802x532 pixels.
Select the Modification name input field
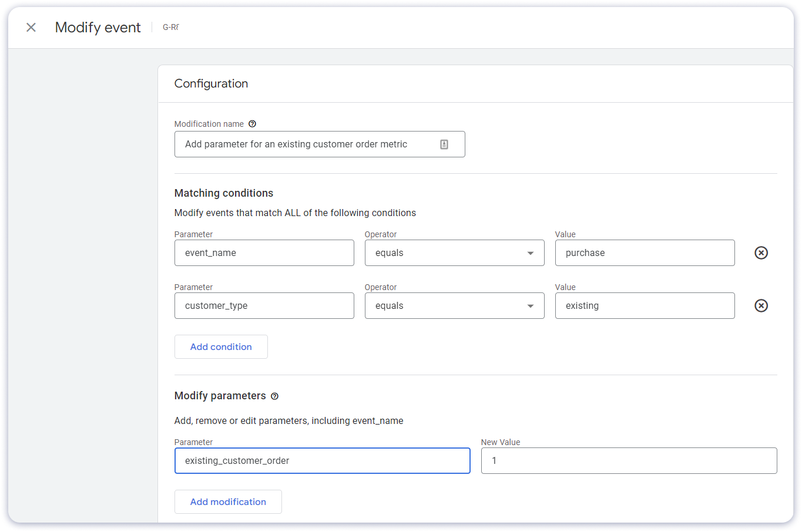[x=306, y=144]
